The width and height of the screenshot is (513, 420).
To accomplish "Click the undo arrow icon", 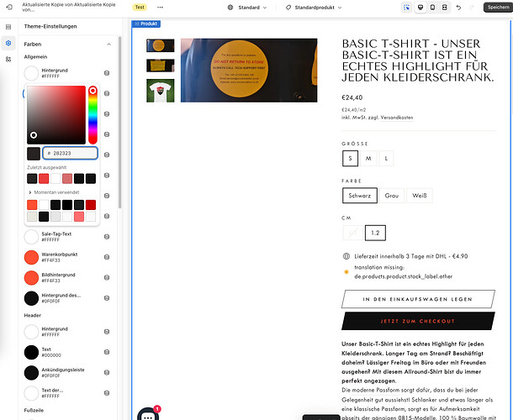I will coord(458,8).
